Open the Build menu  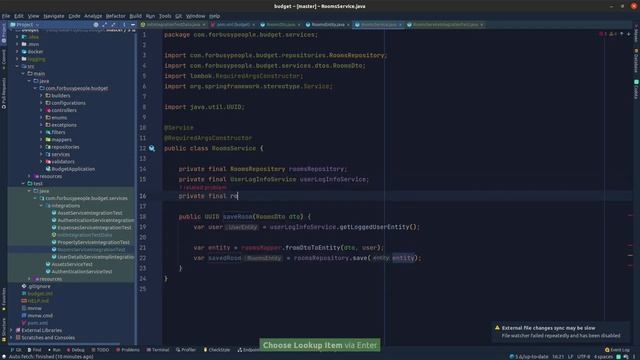tap(136, 16)
